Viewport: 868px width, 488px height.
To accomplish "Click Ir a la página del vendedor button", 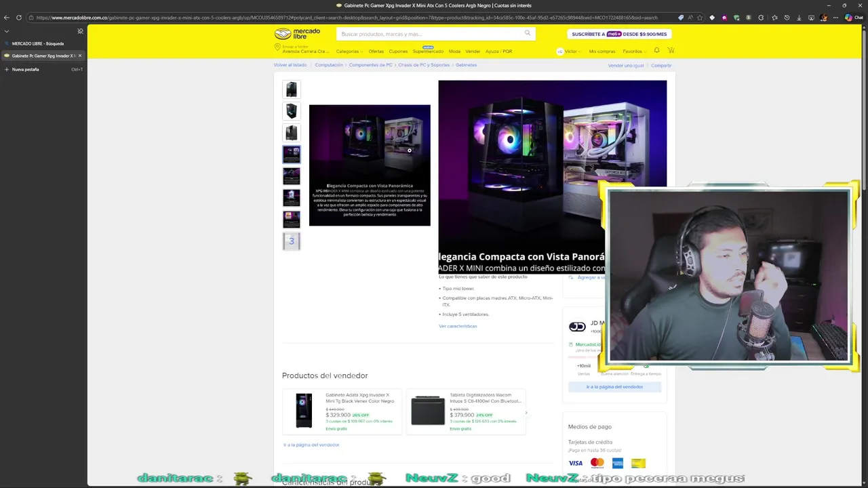I will coord(614,386).
